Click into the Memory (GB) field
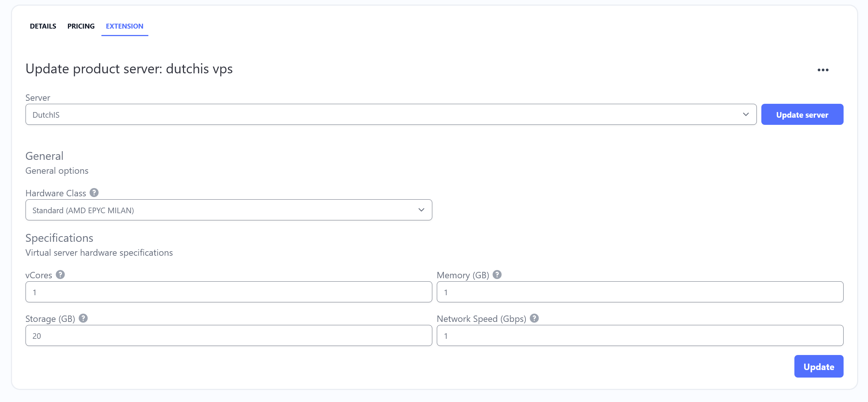The height and width of the screenshot is (402, 868). pos(640,292)
